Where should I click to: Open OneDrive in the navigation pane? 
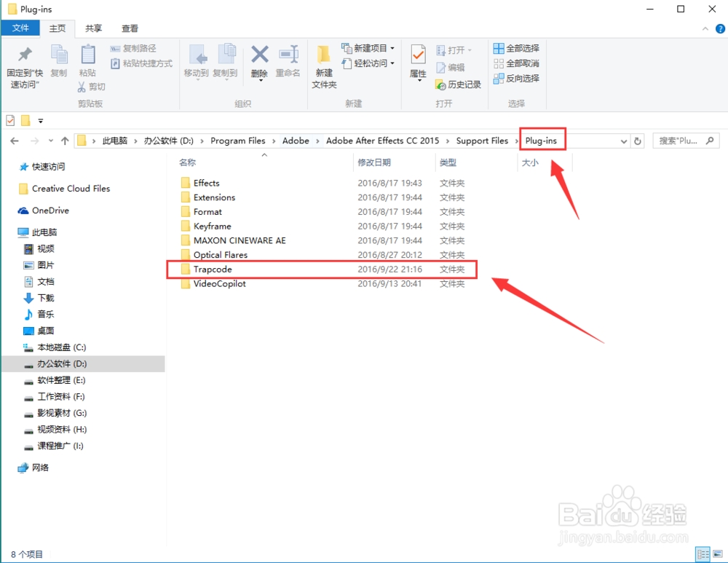[51, 210]
